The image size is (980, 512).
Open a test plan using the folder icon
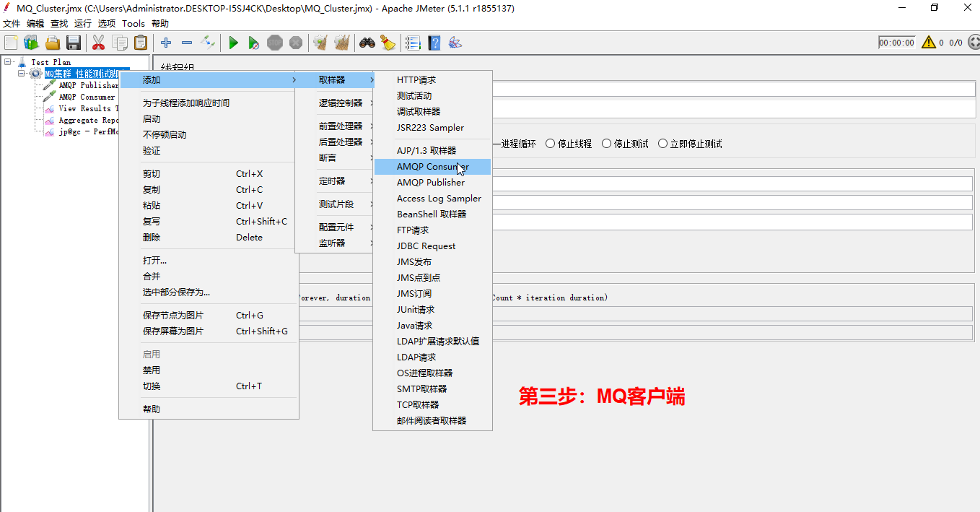[53, 43]
